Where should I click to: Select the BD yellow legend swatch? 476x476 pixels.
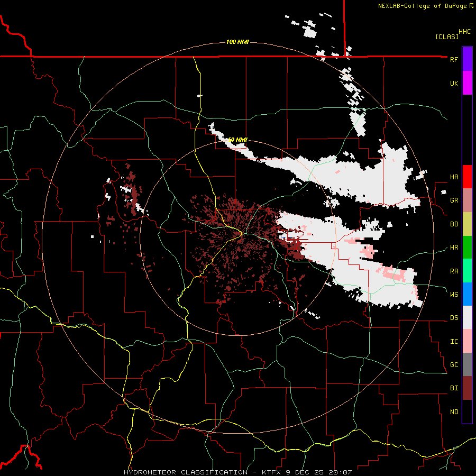pyautogui.click(x=467, y=224)
